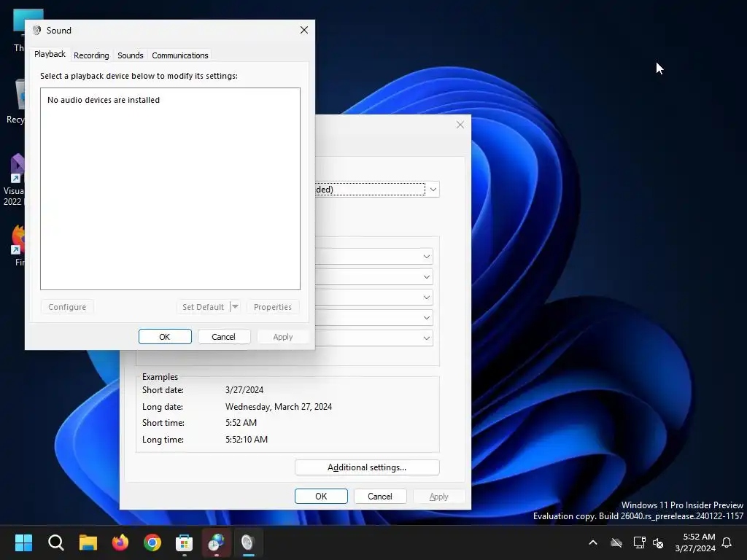747x560 pixels.
Task: Open Additional settings in Region dialog
Action: click(x=367, y=467)
